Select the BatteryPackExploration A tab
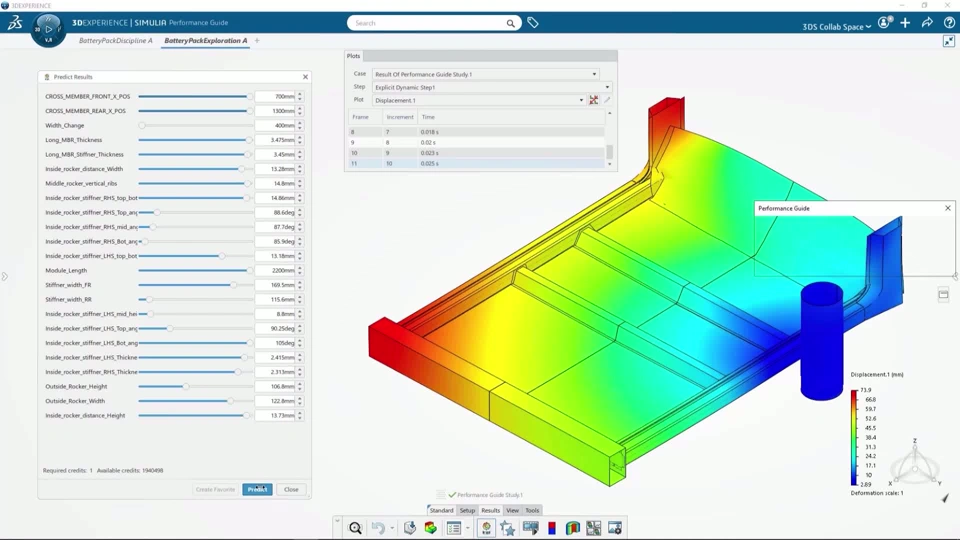Image resolution: width=960 pixels, height=540 pixels. point(206,40)
